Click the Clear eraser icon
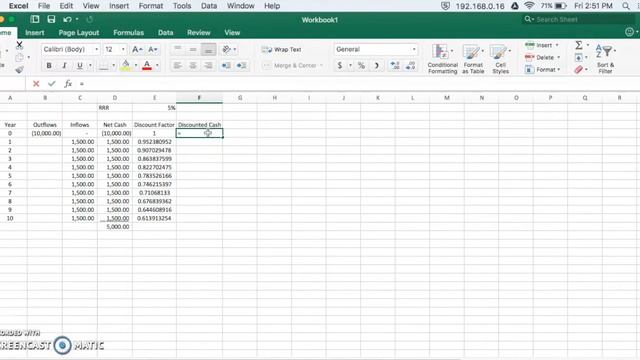This screenshot has height=360, width=640. coord(579,70)
